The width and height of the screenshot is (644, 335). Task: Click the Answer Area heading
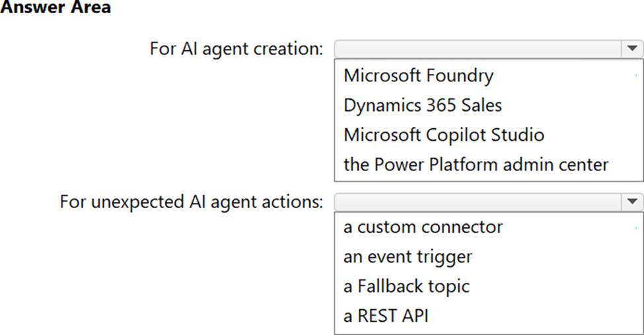click(x=55, y=8)
